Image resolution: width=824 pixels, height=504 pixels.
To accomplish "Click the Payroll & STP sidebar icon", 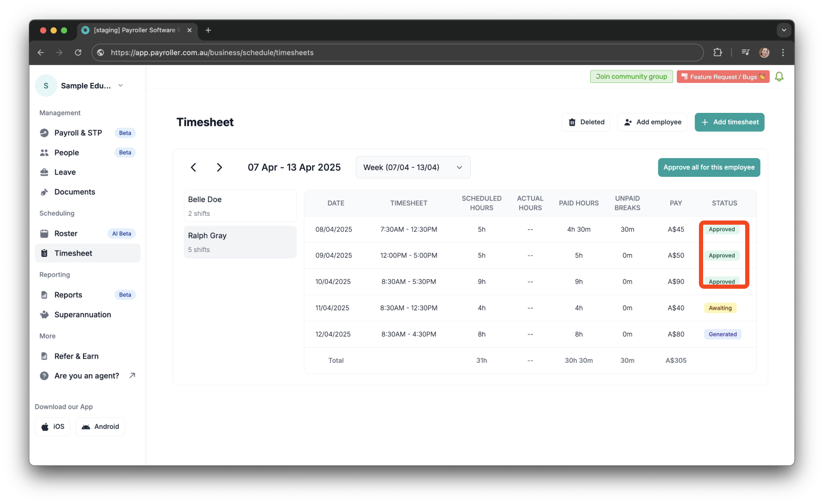I will (x=44, y=133).
